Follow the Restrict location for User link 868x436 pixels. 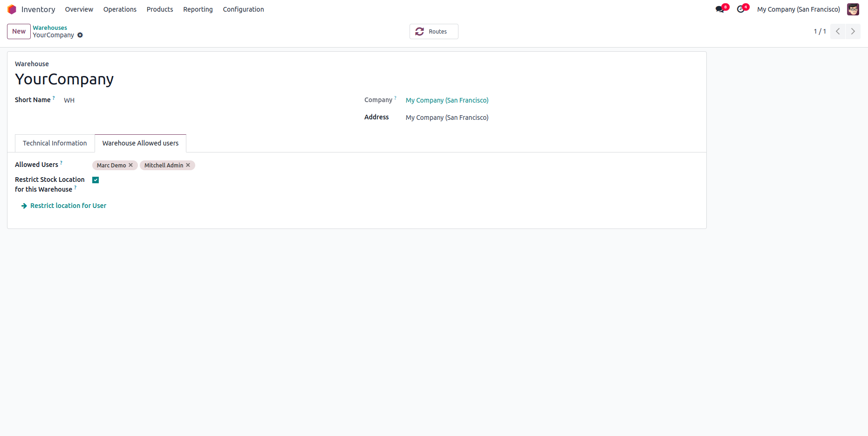68,206
